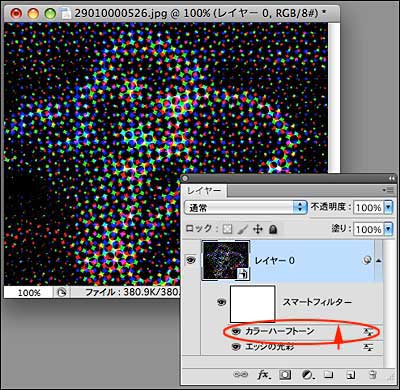Create new adjustment layer icon
This screenshot has width=400, height=390.
point(307,375)
